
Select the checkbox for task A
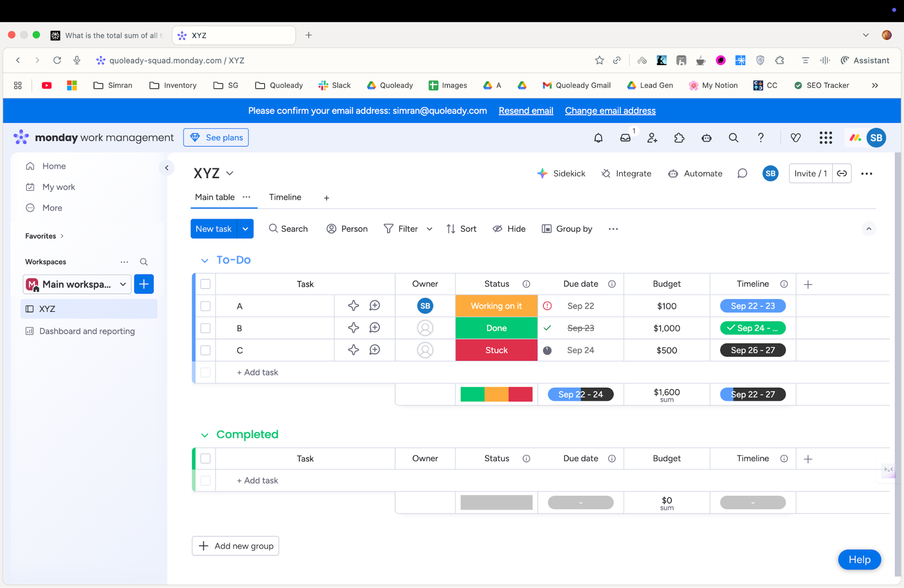205,306
